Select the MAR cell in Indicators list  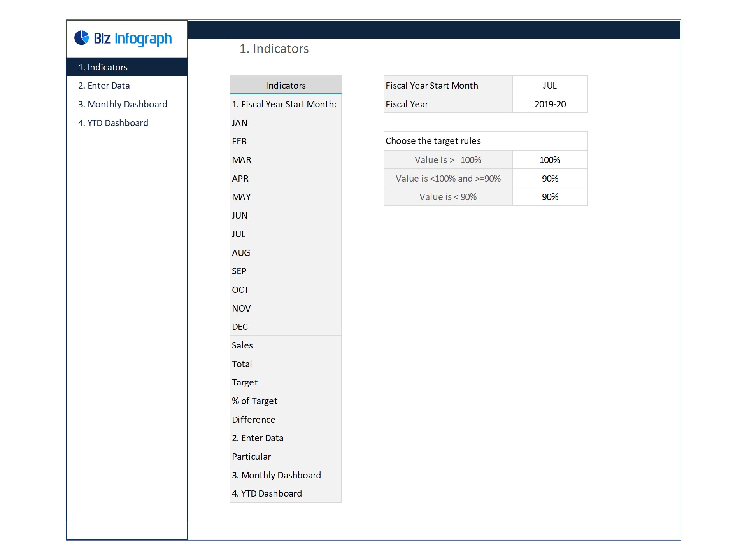(286, 160)
